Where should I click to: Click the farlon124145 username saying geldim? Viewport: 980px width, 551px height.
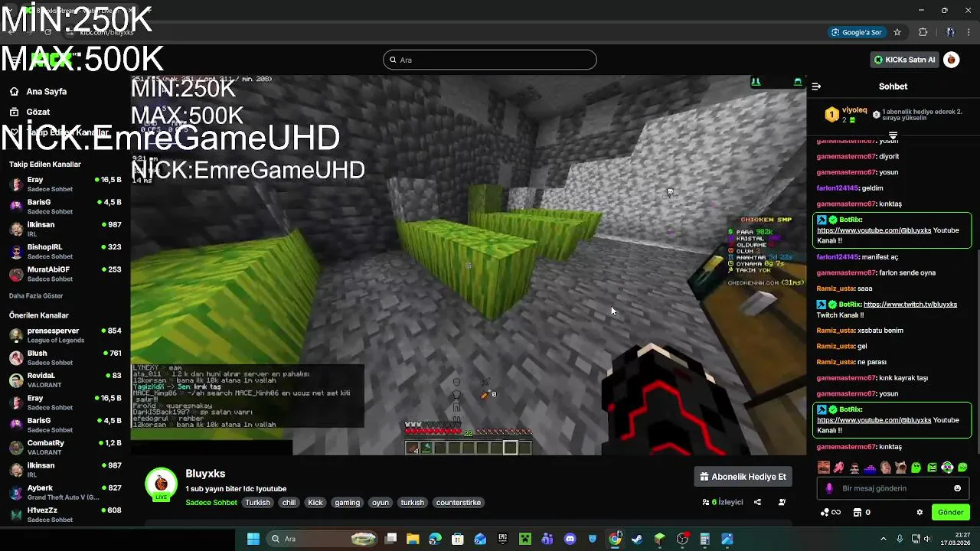tap(838, 188)
